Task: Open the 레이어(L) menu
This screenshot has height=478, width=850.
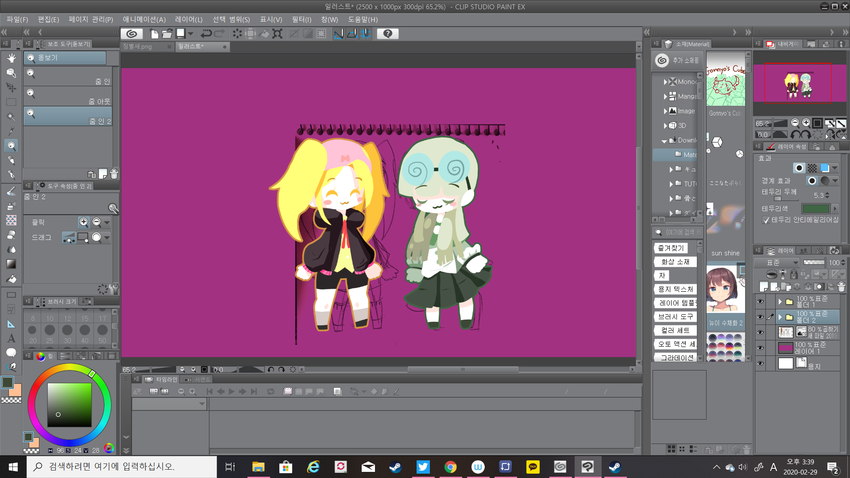Action: pyautogui.click(x=189, y=20)
